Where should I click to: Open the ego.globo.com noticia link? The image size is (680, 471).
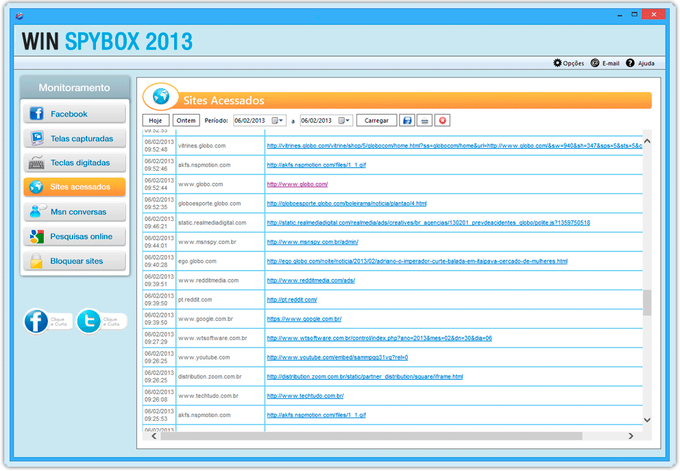417,261
